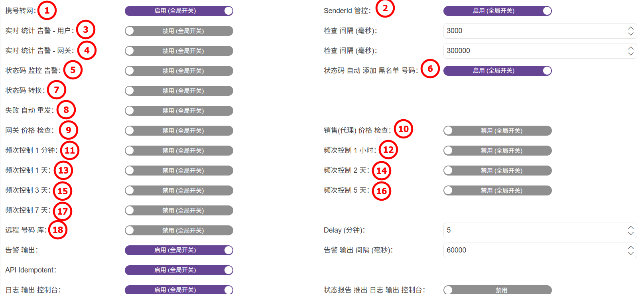This screenshot has height=294, width=644.
Task: Turn off the 告警 输出 switch
Action: click(179, 250)
